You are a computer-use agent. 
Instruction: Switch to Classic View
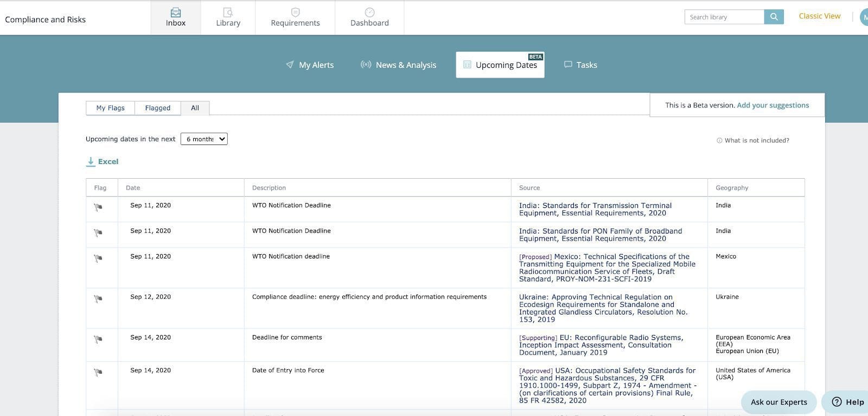click(819, 16)
